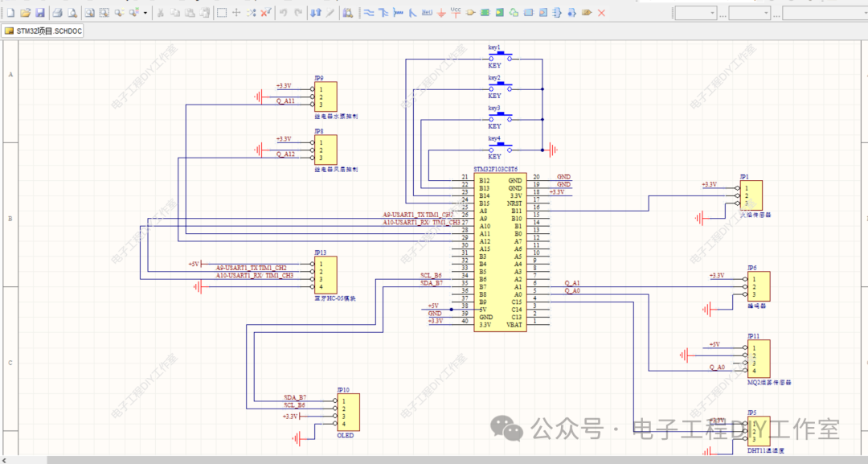This screenshot has height=464, width=868.
Task: Click the STM32F103C8T6 chip component
Action: [500, 252]
